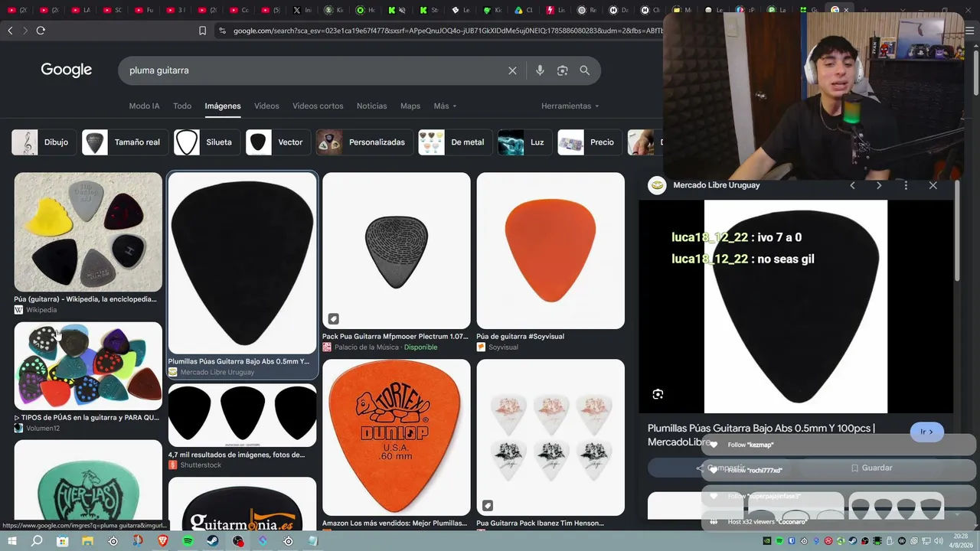The height and width of the screenshot is (551, 980).
Task: Open the Shutterstock three black picks thumbnail
Action: point(242,415)
